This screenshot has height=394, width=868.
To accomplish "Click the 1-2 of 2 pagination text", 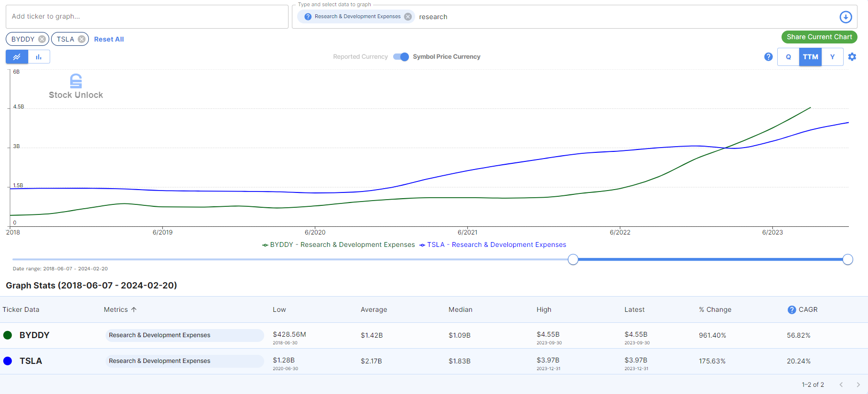I will 813,384.
